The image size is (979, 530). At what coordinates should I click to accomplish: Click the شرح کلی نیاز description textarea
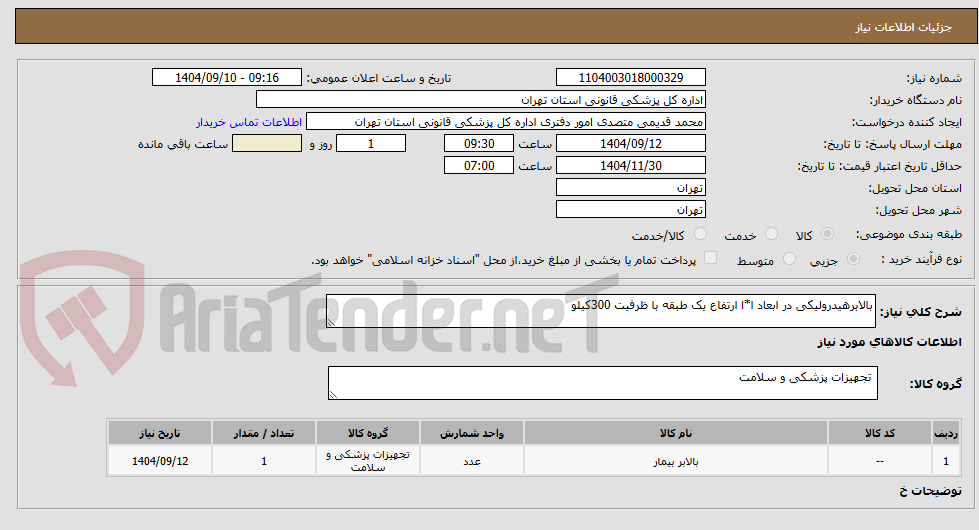[601, 311]
